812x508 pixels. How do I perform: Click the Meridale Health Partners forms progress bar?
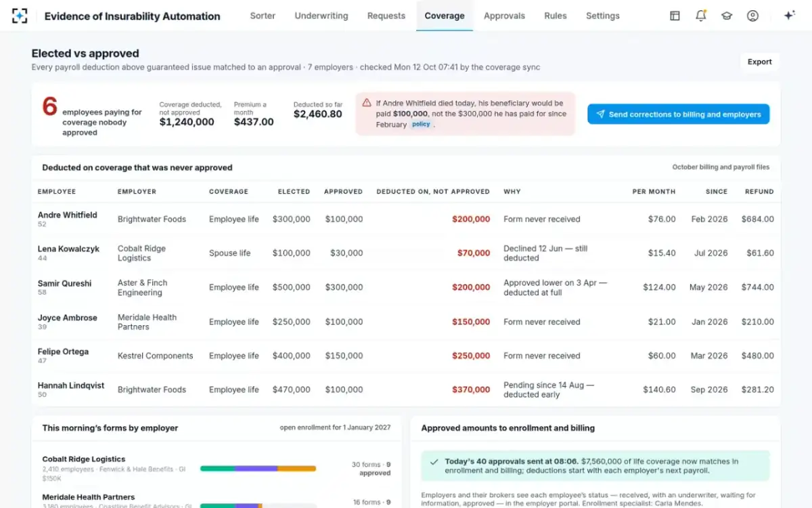point(258,505)
